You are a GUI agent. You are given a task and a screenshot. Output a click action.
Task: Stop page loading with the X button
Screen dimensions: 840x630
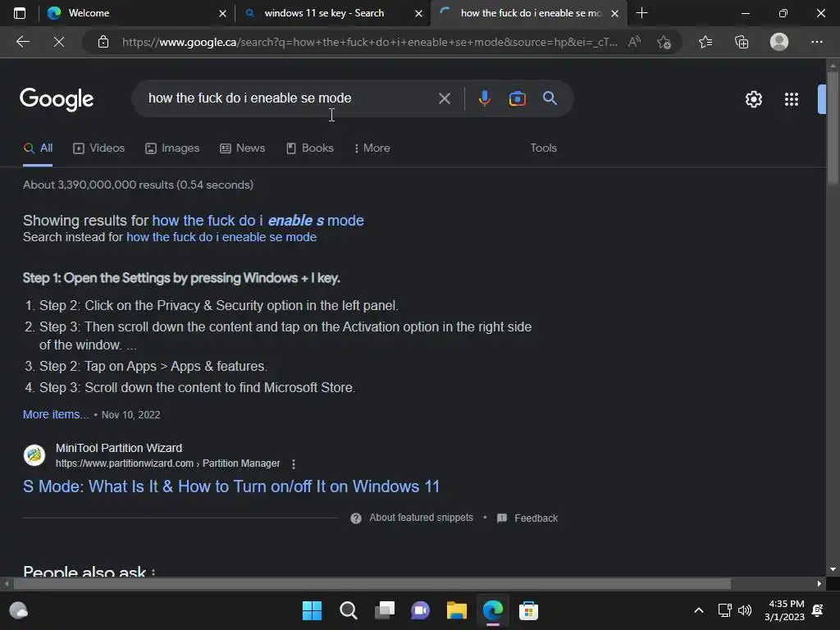coord(59,42)
